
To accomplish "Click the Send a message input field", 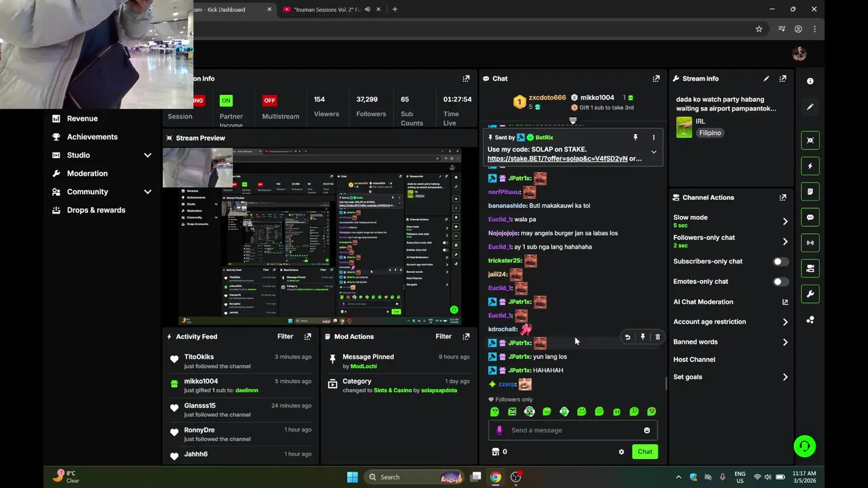I will (x=573, y=430).
